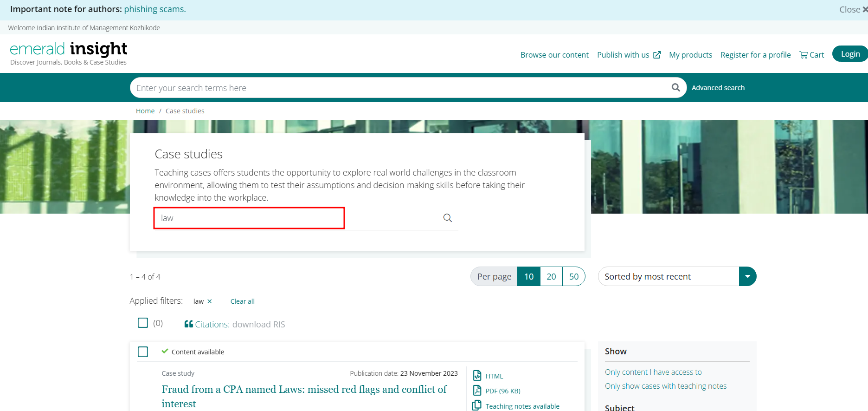Select 50 results per page

click(573, 276)
